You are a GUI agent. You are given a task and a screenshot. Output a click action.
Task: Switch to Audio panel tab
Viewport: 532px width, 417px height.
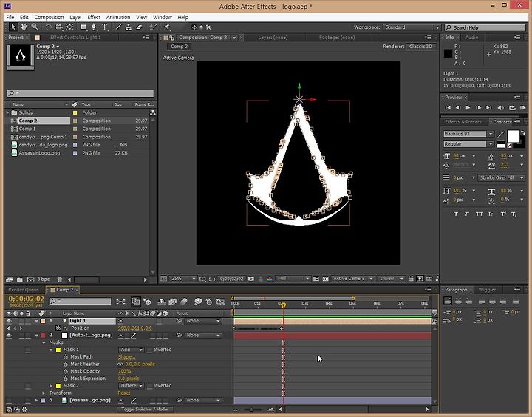tap(471, 38)
